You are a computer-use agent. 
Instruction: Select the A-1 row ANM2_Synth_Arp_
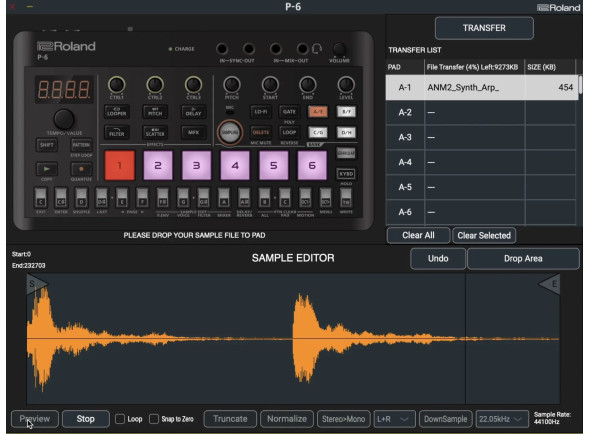tap(482, 87)
